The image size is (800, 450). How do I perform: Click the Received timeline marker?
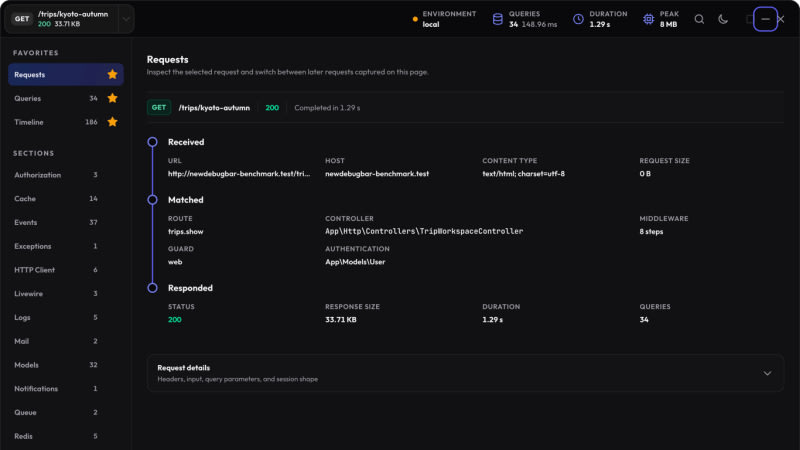click(x=153, y=142)
